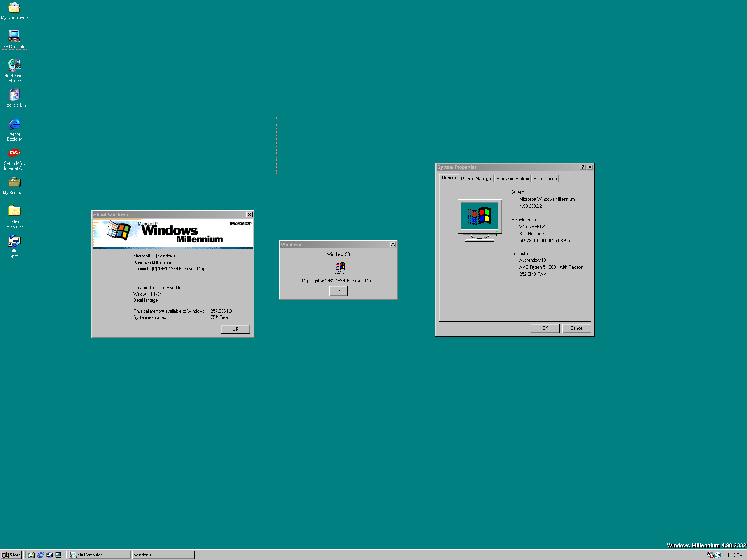
Task: Click the Show Desktop quick launch icon
Action: tap(58, 555)
